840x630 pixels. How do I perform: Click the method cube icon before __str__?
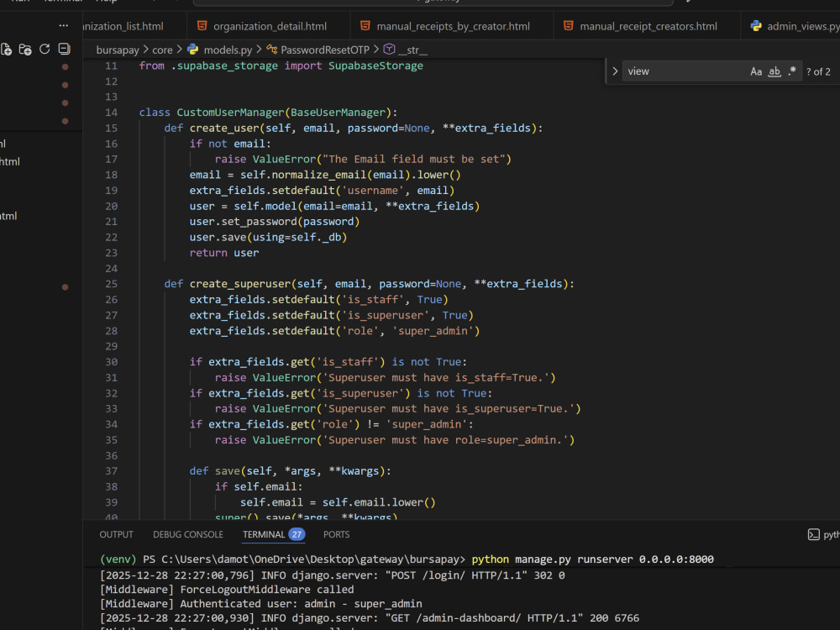(390, 50)
